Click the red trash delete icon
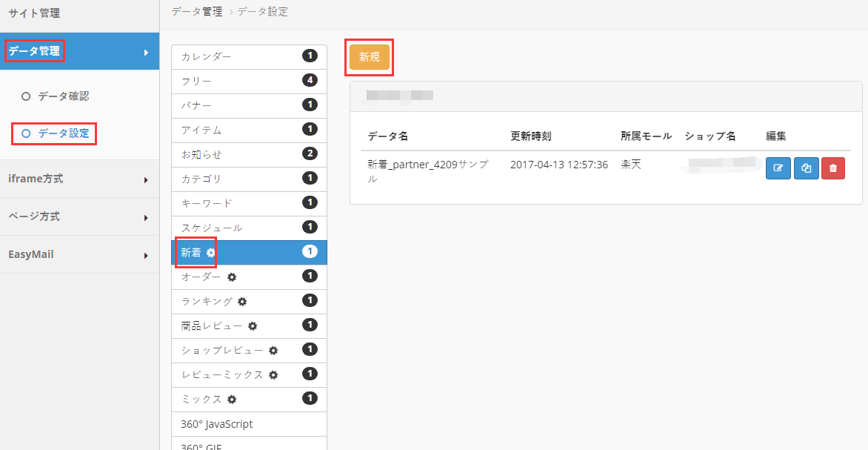The image size is (868, 450). [x=833, y=168]
